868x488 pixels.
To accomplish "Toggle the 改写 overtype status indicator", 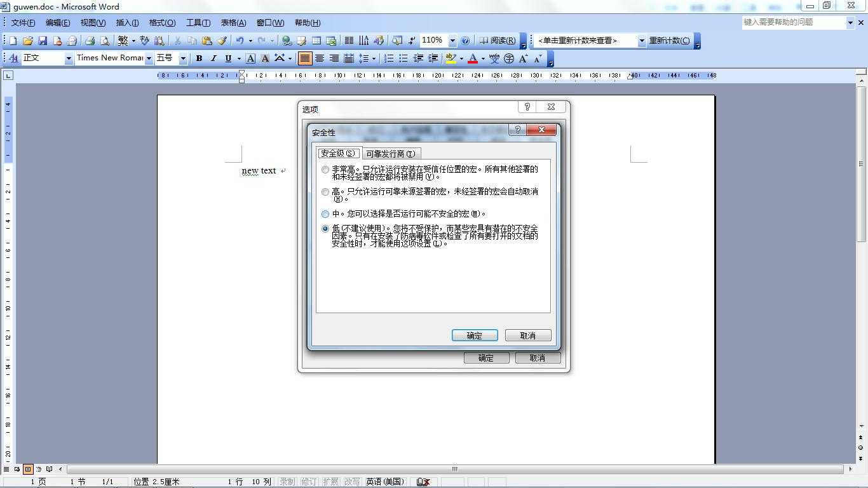I will (x=352, y=482).
